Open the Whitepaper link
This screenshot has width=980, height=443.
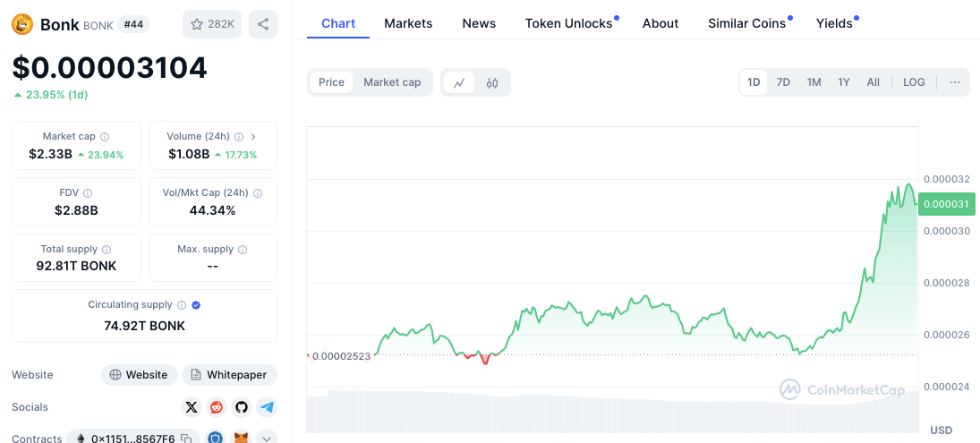coord(229,375)
